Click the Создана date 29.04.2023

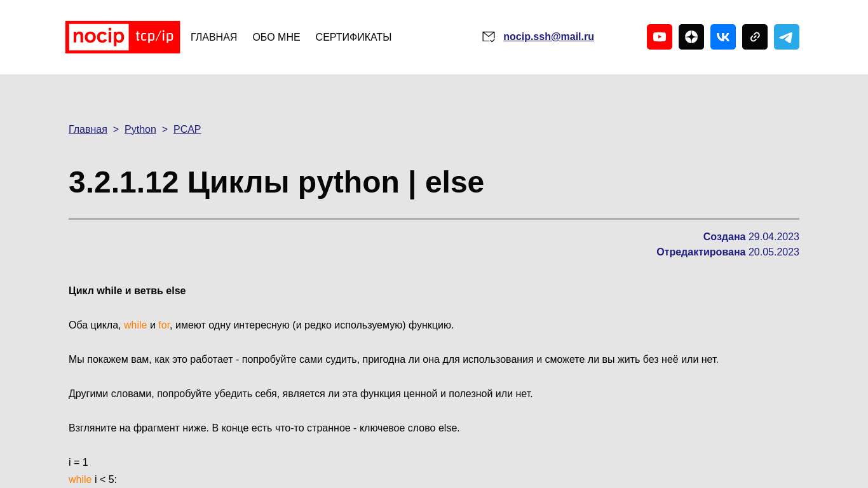tap(773, 237)
